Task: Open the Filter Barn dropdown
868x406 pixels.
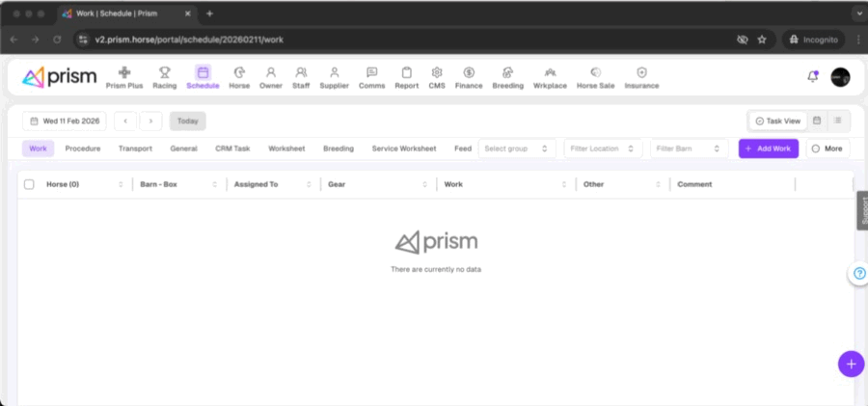Action: coord(689,149)
